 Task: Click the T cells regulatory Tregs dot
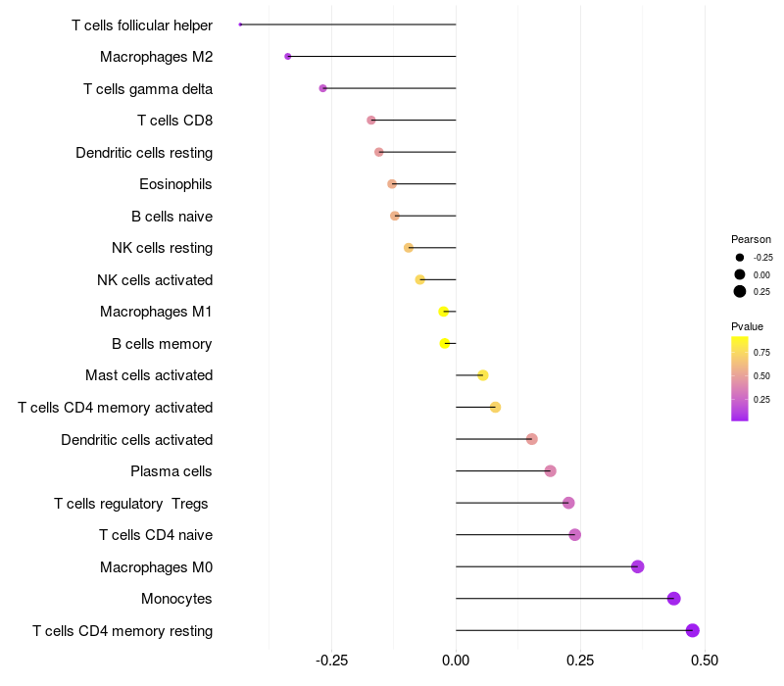568,503
